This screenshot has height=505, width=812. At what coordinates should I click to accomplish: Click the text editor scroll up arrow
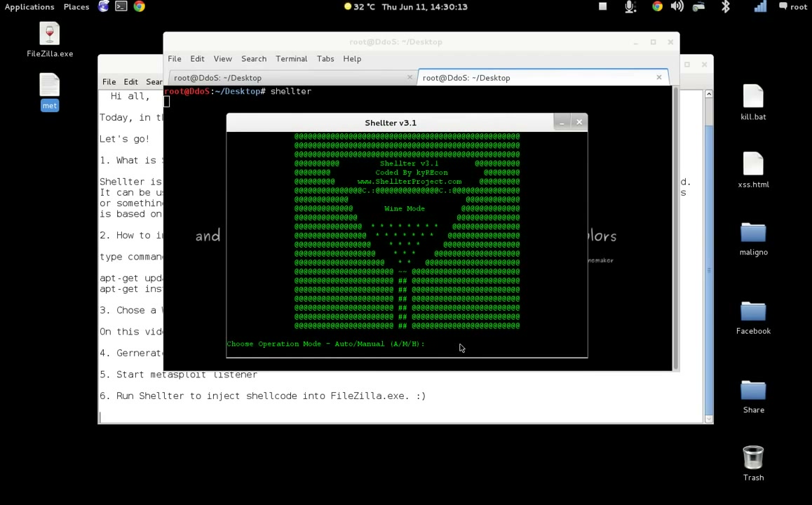709,94
